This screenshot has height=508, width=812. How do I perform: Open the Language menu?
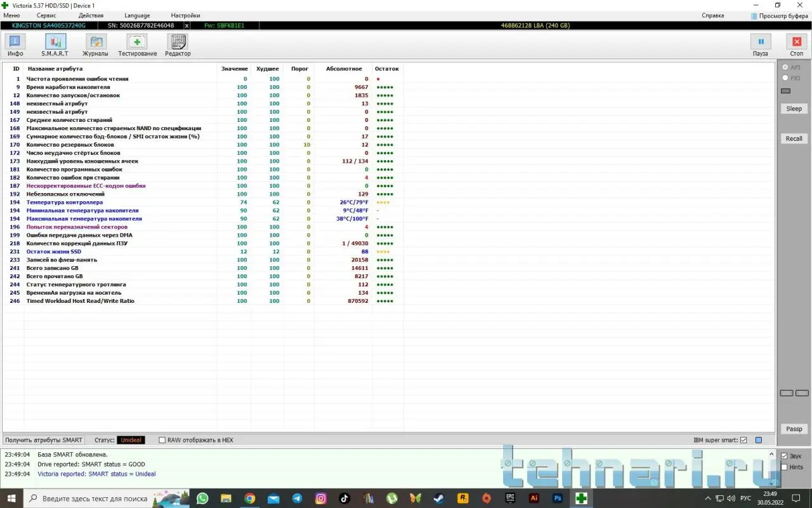click(x=137, y=15)
